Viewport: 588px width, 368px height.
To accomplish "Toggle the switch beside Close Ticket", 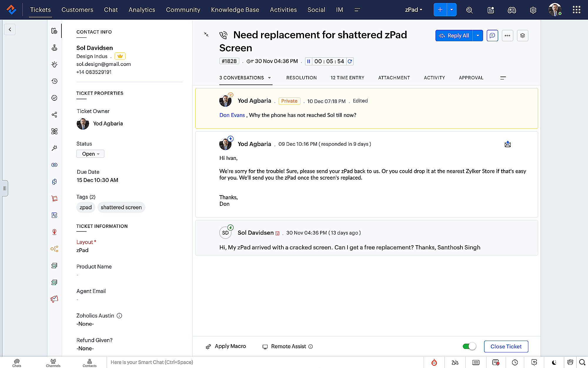I will (x=469, y=347).
